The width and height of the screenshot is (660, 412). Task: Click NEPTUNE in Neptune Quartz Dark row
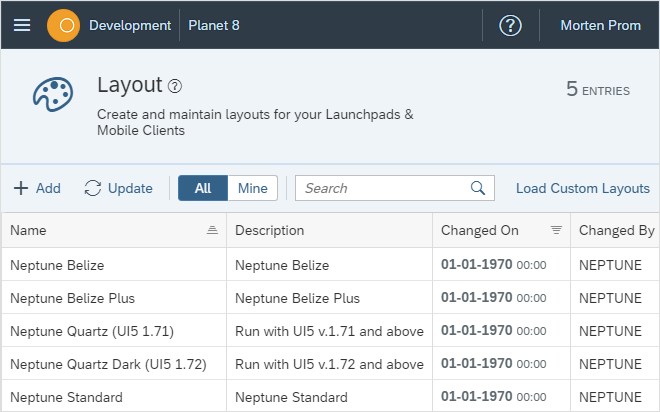pyautogui.click(x=610, y=364)
